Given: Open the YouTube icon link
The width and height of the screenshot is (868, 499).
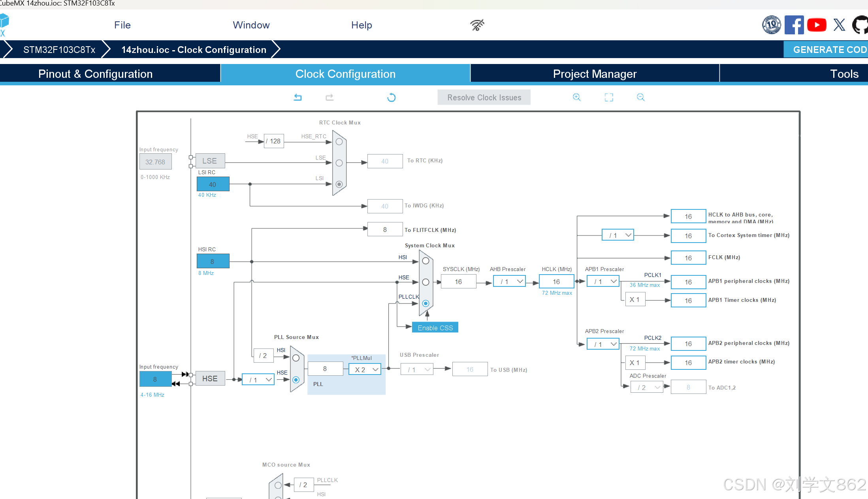Looking at the screenshot, I should coord(816,25).
